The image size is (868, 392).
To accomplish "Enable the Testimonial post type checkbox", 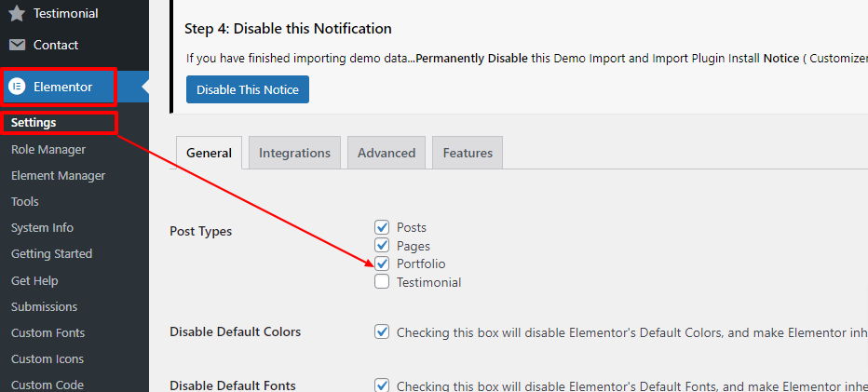I will click(382, 282).
